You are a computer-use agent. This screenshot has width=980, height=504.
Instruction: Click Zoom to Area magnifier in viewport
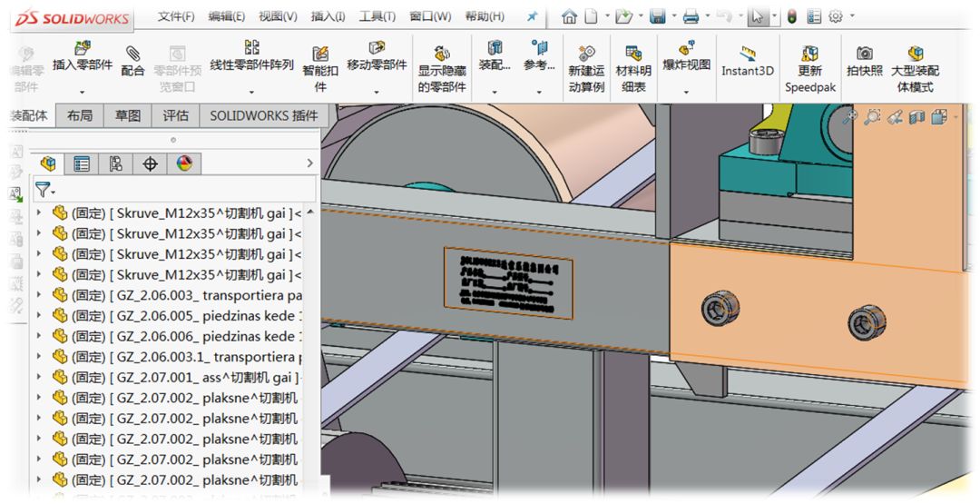(873, 117)
